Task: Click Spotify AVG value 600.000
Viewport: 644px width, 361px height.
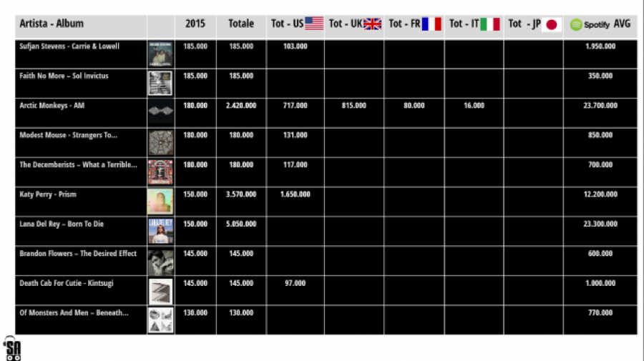Action: coord(600,254)
